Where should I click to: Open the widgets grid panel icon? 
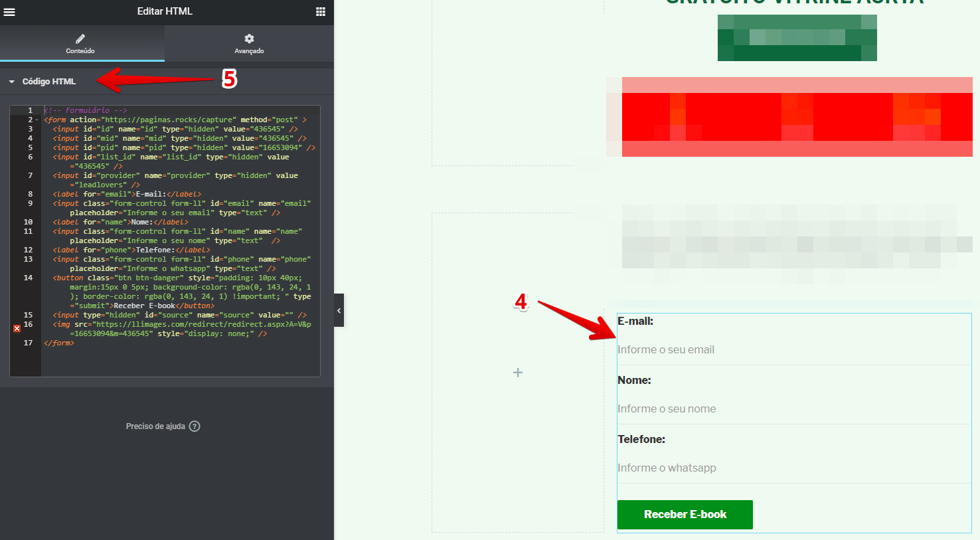321,12
